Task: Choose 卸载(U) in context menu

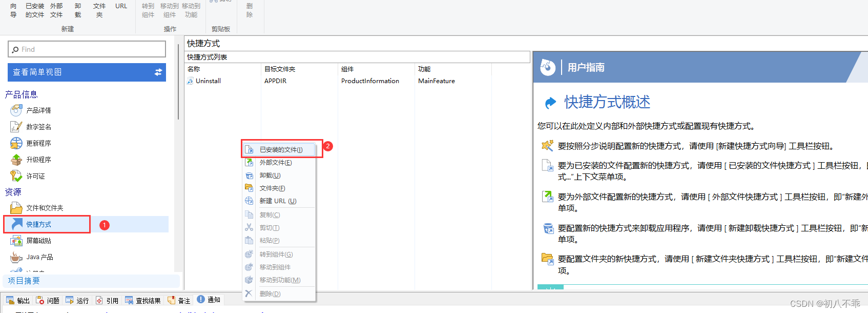Action: pos(279,175)
